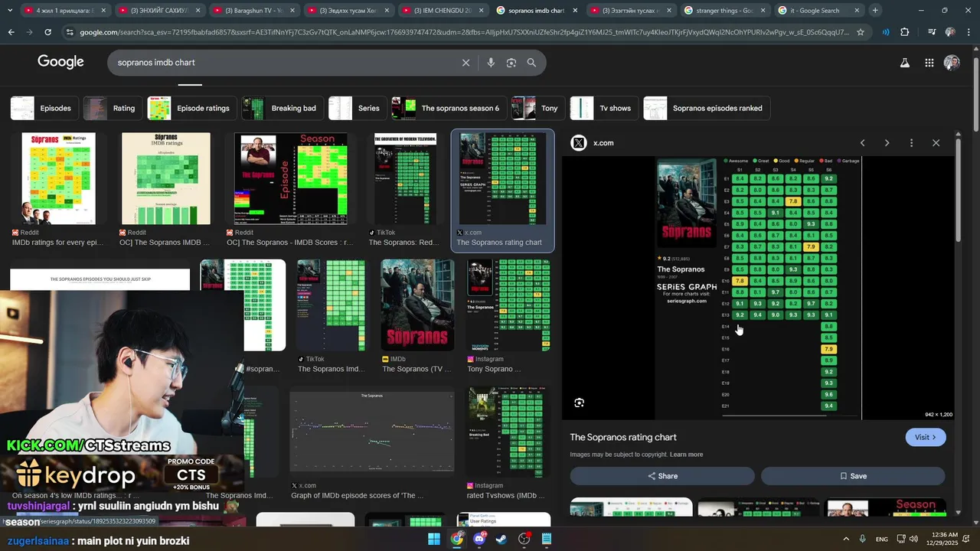Open Reddit yellow Sopranos IMDB ratings thumbnail
Screen dimensions: 980x551
tap(165, 178)
